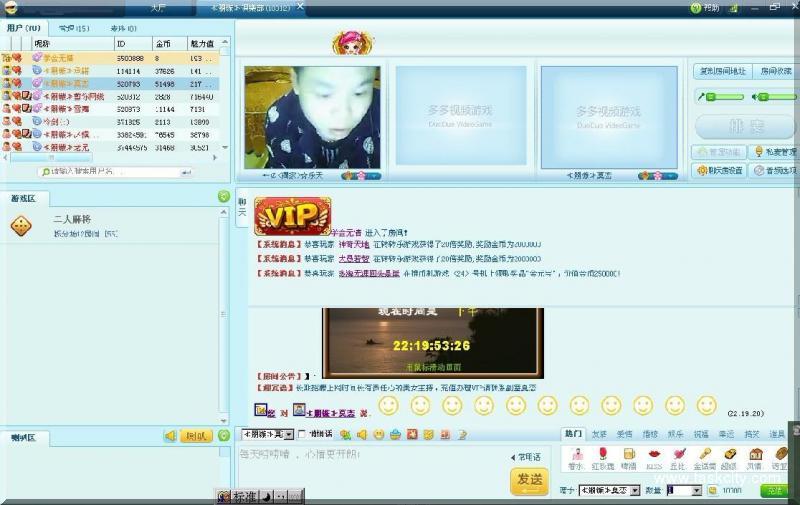Click the VIP badge in chat area
Screen dimensions: 800x505
pyautogui.click(x=292, y=215)
